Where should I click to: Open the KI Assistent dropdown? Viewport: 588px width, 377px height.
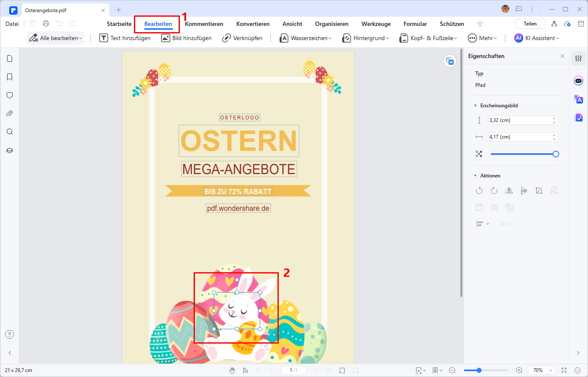pyautogui.click(x=537, y=38)
